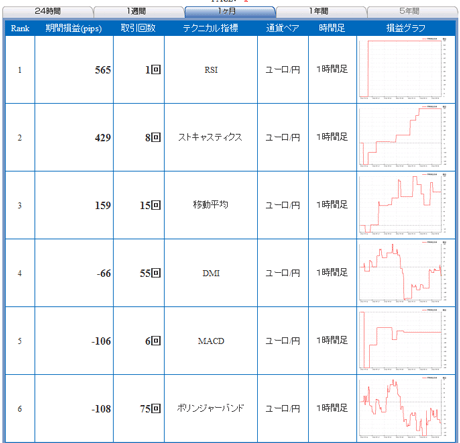Select the ストキャスティクス indicator name
This screenshot has width=460, height=443.
(x=210, y=137)
